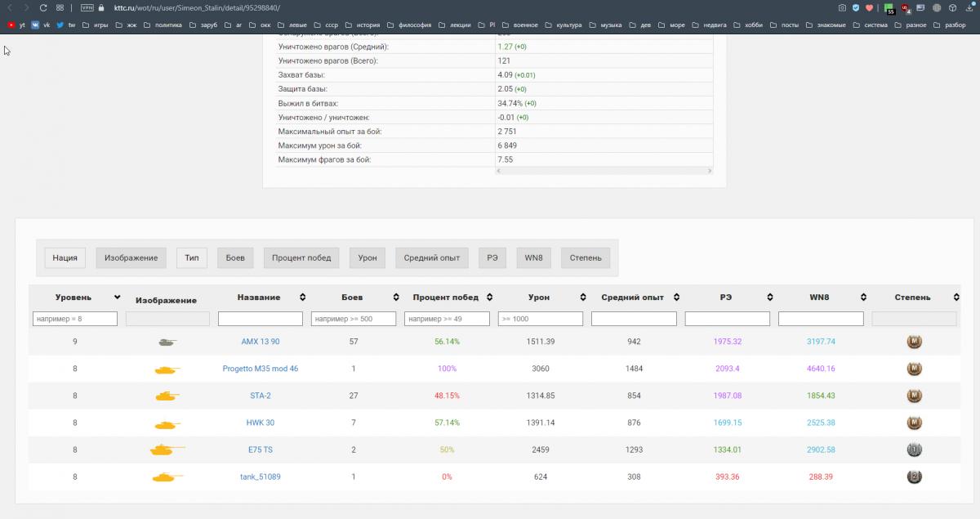
Task: Toggle the Тип column visibility button
Action: [x=191, y=257]
